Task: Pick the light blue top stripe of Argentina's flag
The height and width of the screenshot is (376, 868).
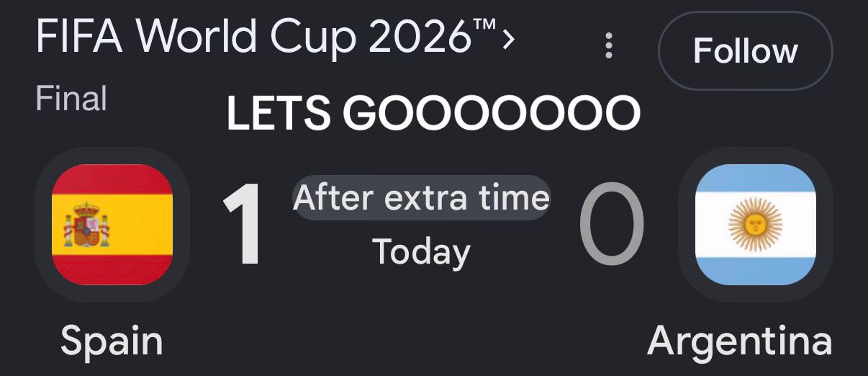Action: pyautogui.click(x=755, y=178)
